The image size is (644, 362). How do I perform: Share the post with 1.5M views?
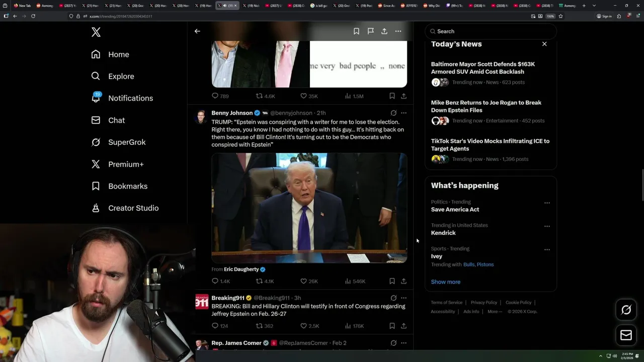(404, 96)
